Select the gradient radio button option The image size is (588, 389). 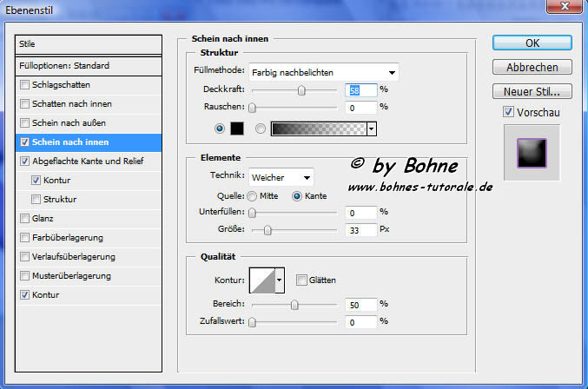click(261, 129)
